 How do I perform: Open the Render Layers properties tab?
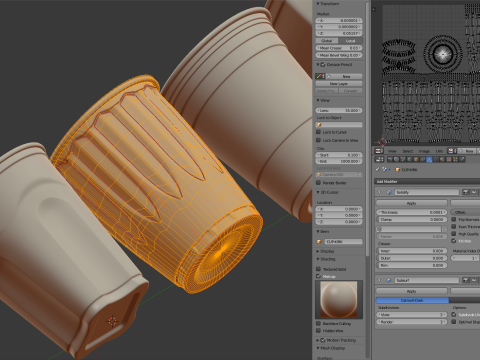(396, 159)
